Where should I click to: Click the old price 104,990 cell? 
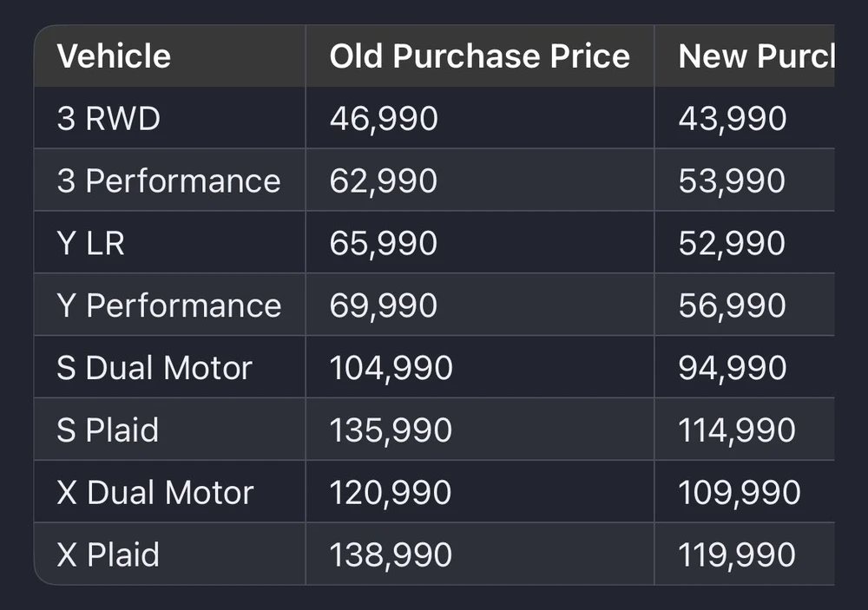pos(391,368)
